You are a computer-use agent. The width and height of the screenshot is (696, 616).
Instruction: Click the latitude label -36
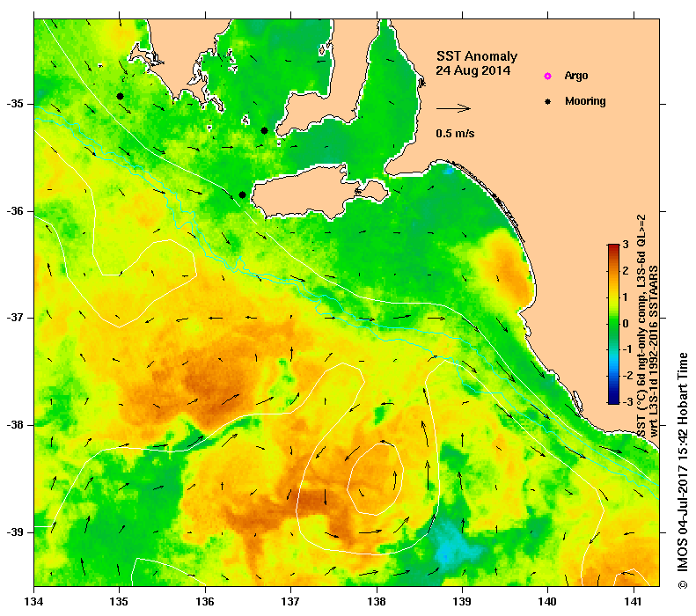(x=15, y=211)
